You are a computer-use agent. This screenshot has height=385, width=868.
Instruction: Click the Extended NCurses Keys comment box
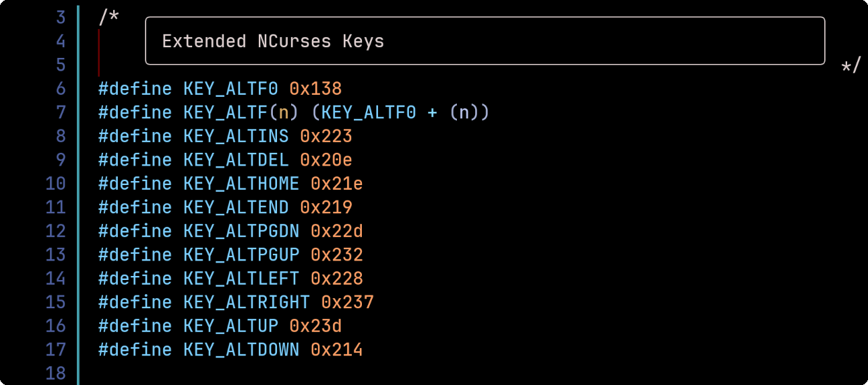[x=485, y=41]
